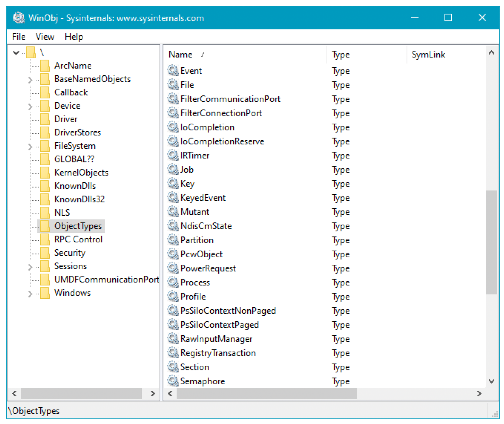Click the Driver folder icon
Screen dimensions: 504x424
45,119
